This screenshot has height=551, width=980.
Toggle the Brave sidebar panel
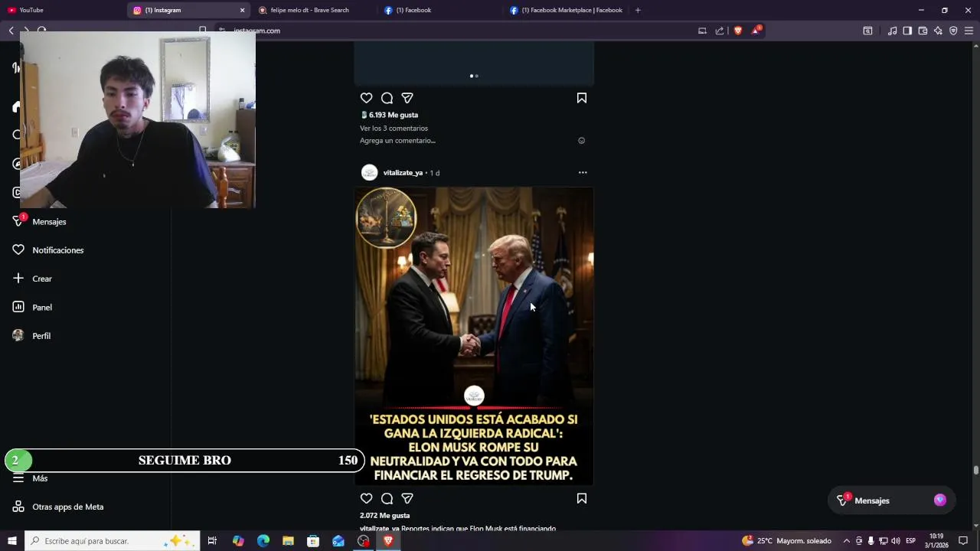tap(907, 31)
